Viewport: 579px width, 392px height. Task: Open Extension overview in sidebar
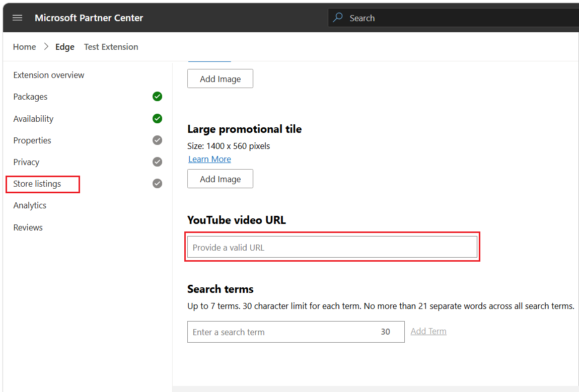point(49,75)
